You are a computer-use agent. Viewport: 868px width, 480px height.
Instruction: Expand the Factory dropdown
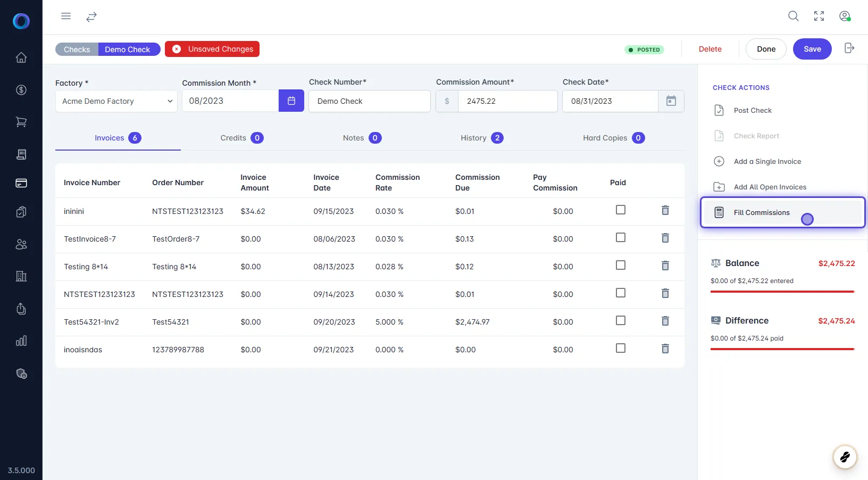coord(116,101)
